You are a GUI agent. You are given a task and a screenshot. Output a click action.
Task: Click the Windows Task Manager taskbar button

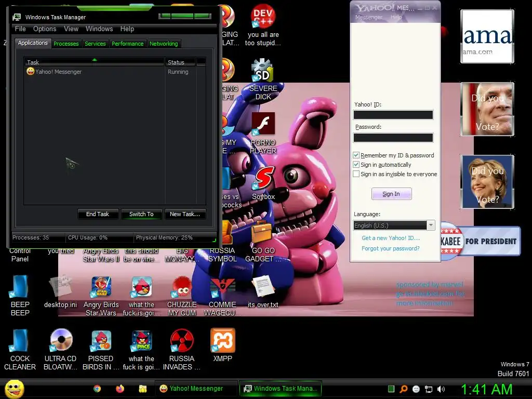(280, 389)
